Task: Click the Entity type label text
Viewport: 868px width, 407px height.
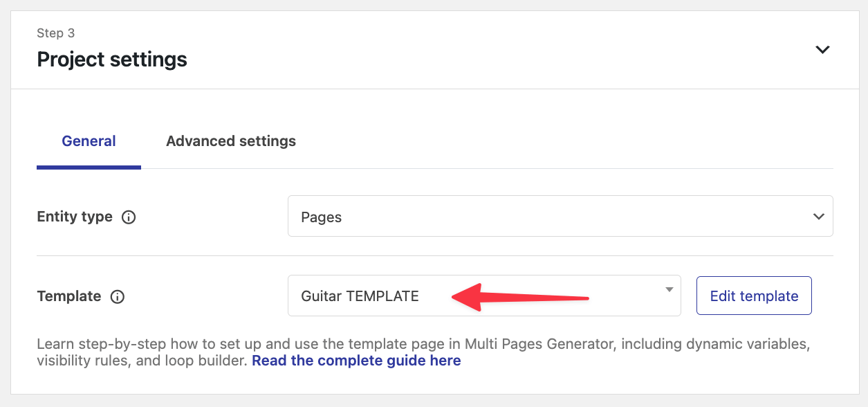Action: (75, 217)
